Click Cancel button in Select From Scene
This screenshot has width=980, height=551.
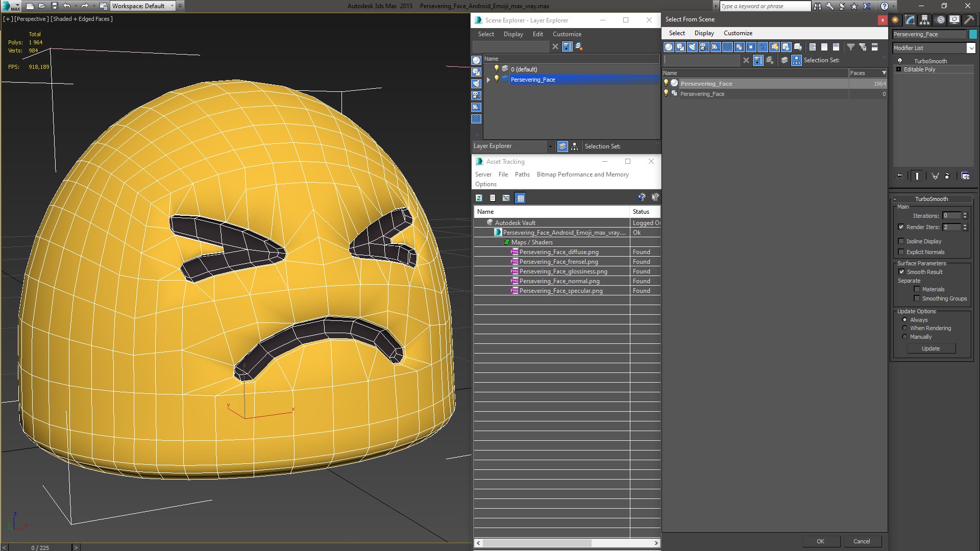pos(862,541)
